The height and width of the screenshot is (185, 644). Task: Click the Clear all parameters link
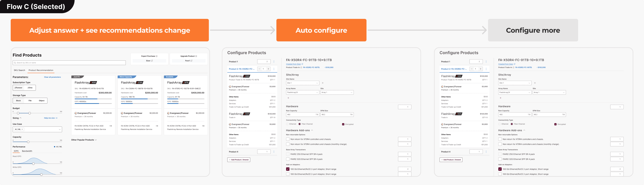[x=52, y=77]
